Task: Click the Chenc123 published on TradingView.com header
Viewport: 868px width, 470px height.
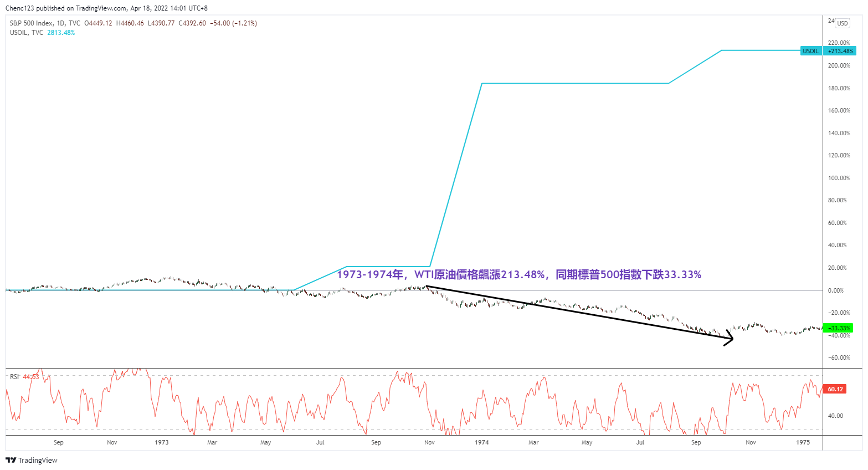Action: [107, 8]
